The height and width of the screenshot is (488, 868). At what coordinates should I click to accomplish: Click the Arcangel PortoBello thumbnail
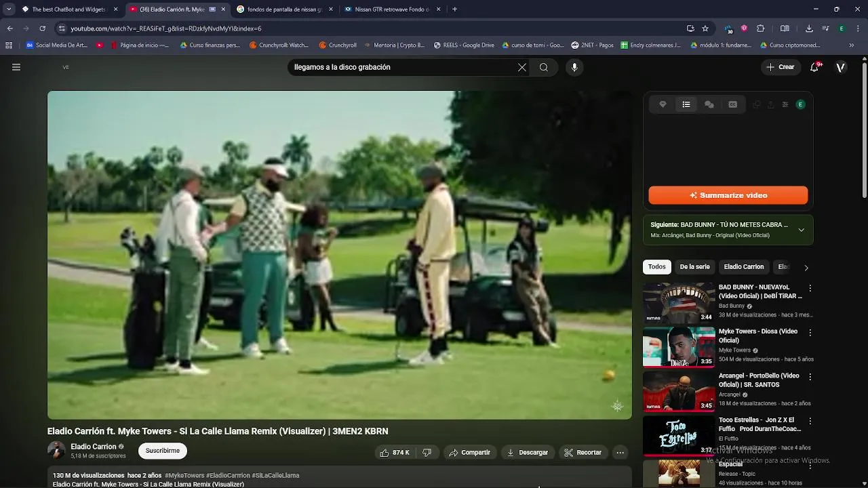point(679,390)
